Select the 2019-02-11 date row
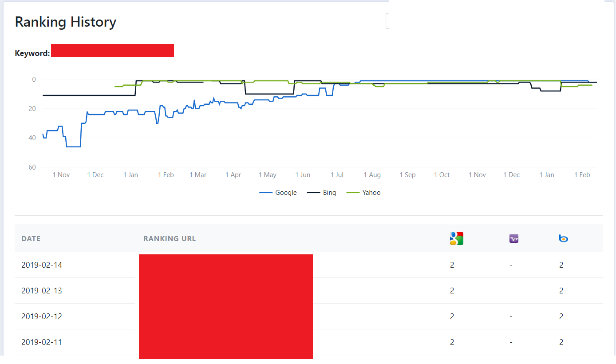This screenshot has height=364, width=616. [x=308, y=342]
